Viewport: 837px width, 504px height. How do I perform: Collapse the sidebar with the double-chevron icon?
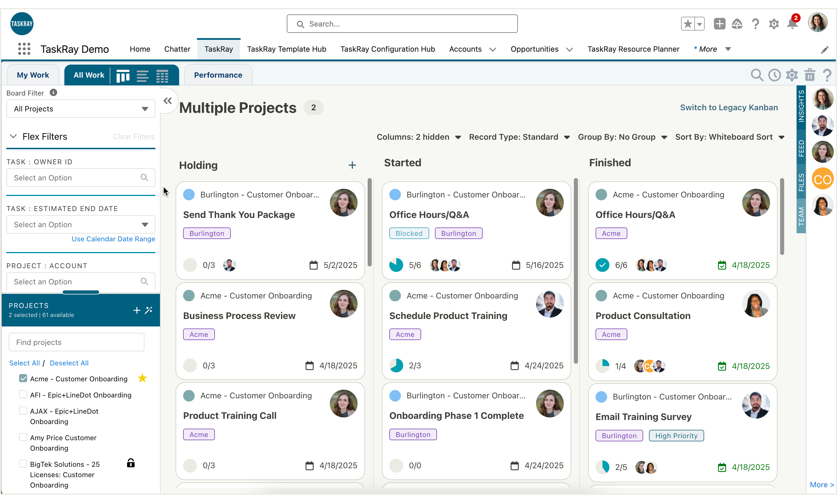[x=168, y=101]
